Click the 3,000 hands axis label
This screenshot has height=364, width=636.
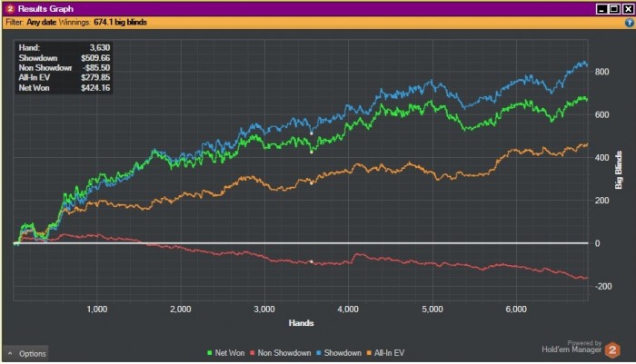(264, 310)
